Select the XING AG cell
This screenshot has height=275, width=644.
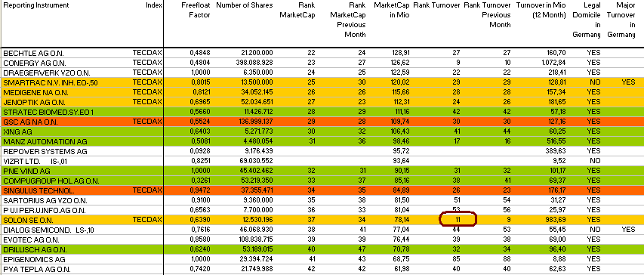[17, 132]
